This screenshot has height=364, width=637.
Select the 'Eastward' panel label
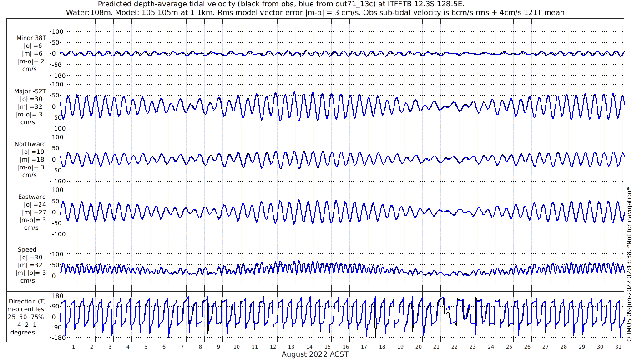coord(32,197)
